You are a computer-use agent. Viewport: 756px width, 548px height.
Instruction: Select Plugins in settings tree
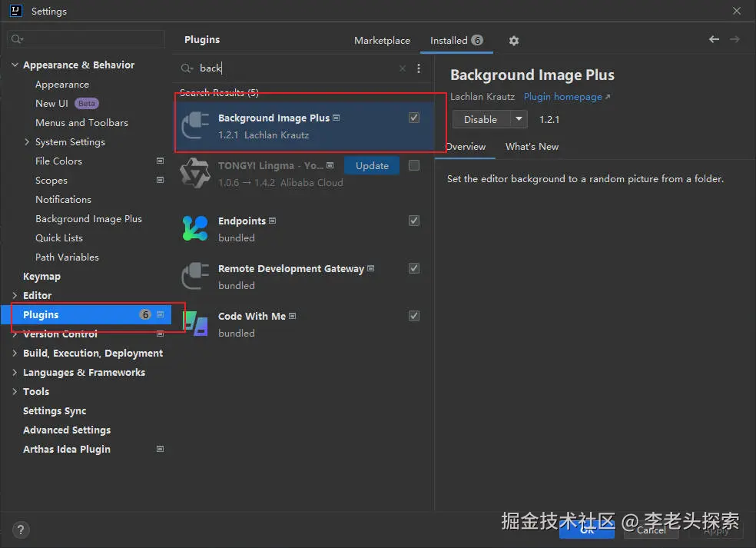point(86,314)
